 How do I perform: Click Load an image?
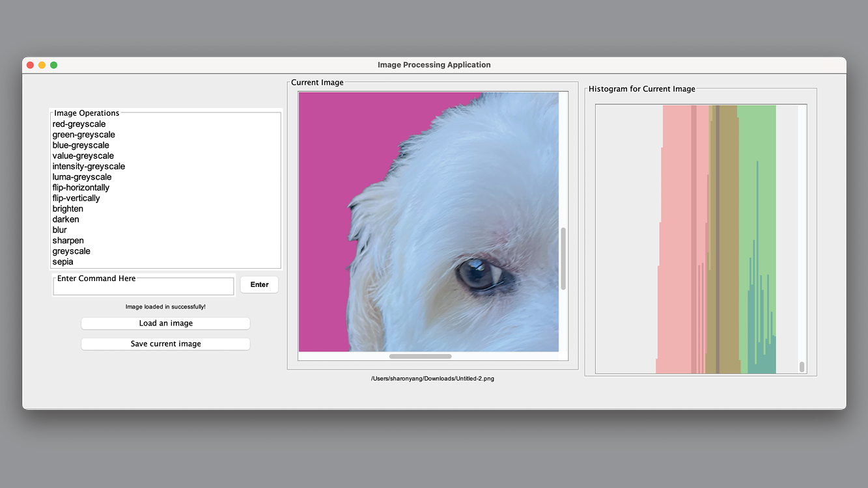pos(165,323)
